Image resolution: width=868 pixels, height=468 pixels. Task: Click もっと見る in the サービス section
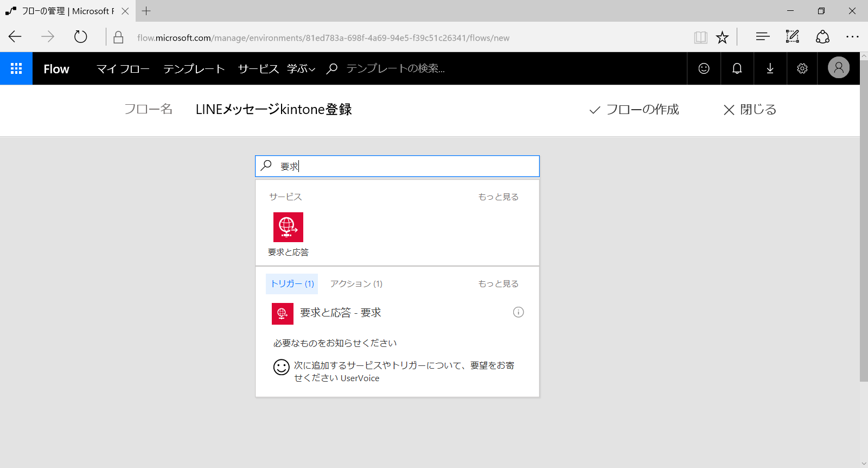[498, 197]
